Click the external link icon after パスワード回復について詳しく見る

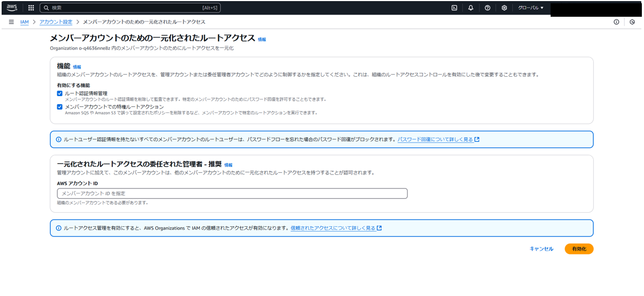(x=477, y=139)
